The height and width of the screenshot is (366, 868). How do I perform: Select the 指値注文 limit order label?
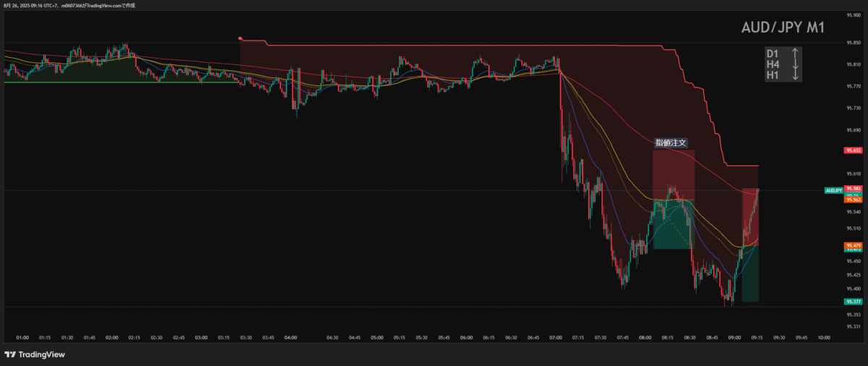click(x=671, y=143)
